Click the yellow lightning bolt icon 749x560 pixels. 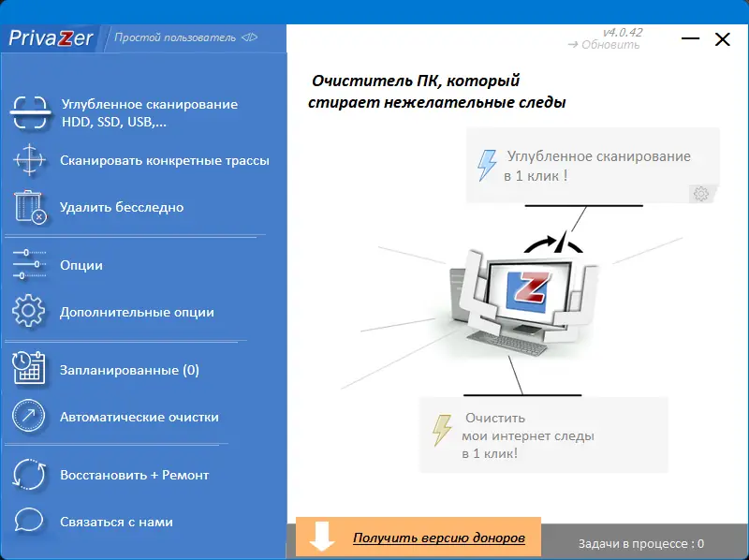[442, 430]
